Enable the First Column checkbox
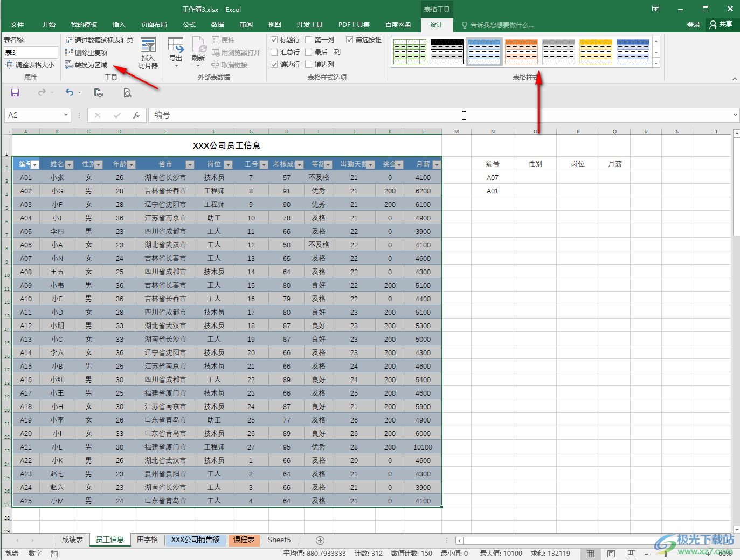This screenshot has width=740, height=560. 309,40
